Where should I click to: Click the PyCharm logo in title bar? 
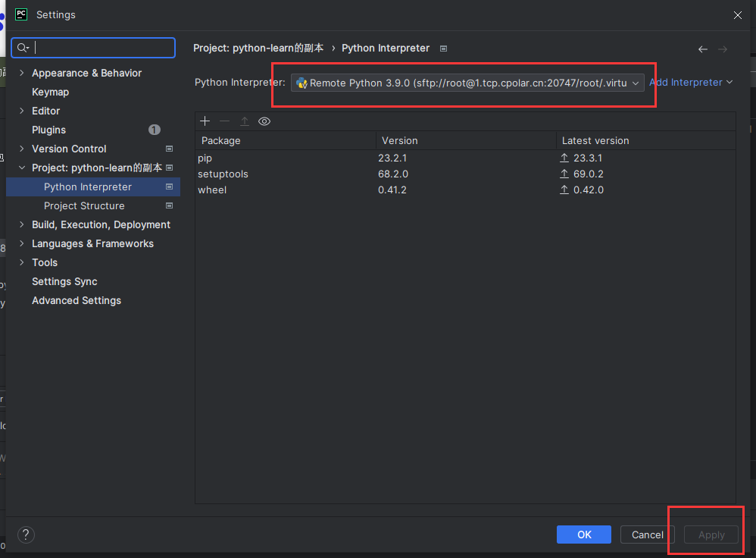[x=21, y=14]
